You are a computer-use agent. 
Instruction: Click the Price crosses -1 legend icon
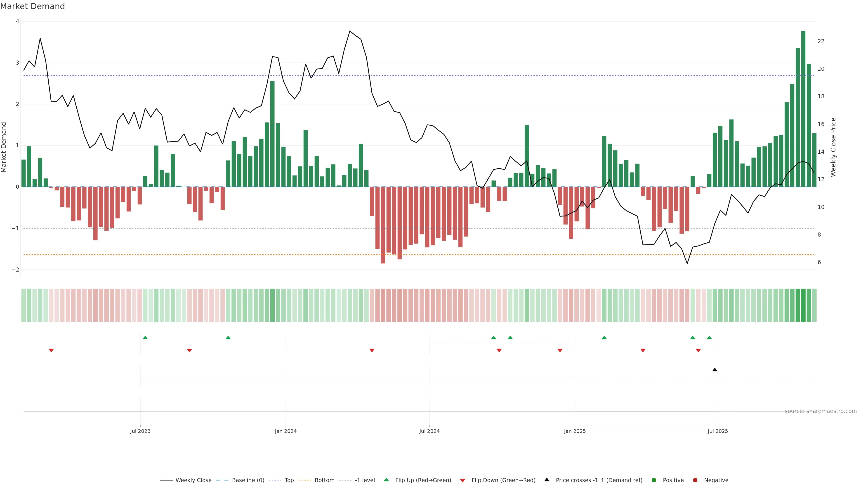pyautogui.click(x=547, y=480)
